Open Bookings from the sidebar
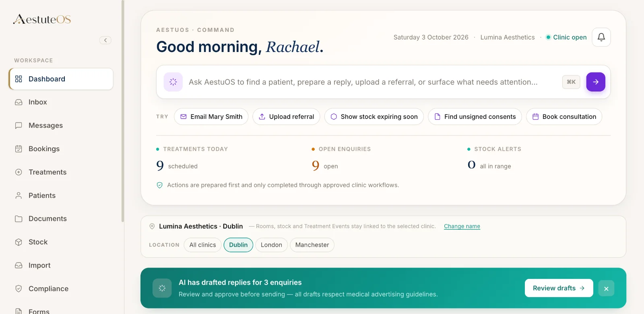The image size is (644, 314). point(61,149)
